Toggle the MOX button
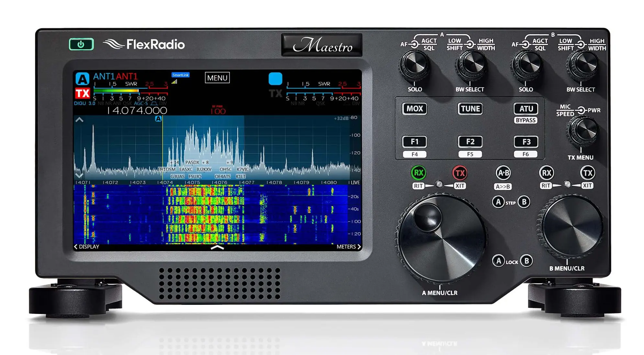Viewport: 644px width, 355px height. (x=415, y=109)
